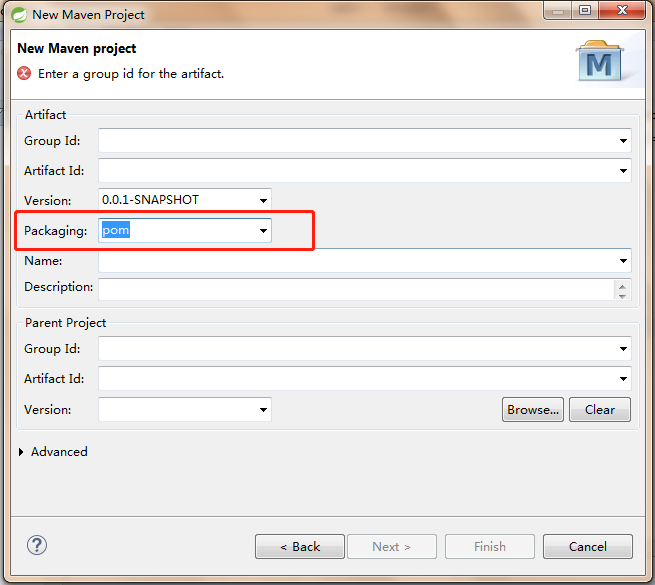Open the Parent Project Artifact Id dropdown arrow
Viewport: 655px width, 585px height.
coord(623,379)
